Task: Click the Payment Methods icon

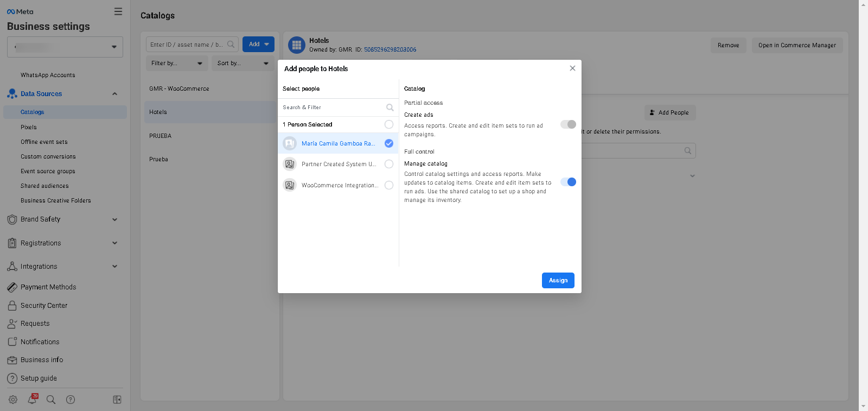Action: click(12, 287)
